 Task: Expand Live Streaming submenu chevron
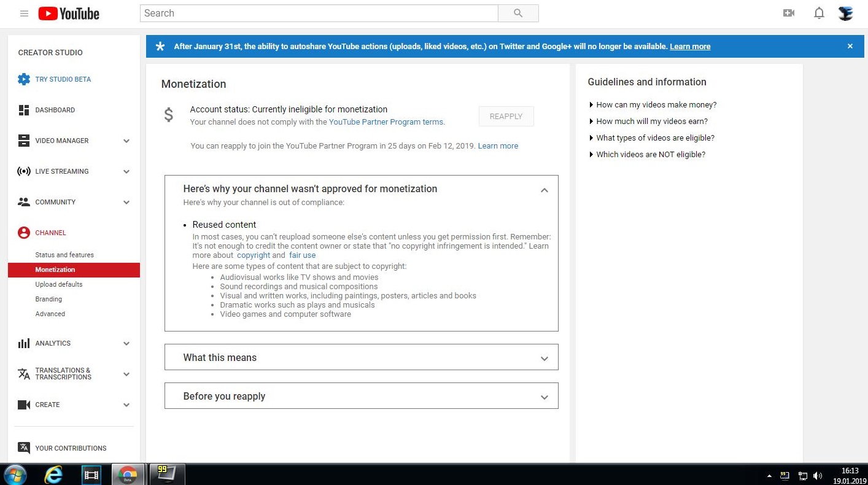point(126,171)
